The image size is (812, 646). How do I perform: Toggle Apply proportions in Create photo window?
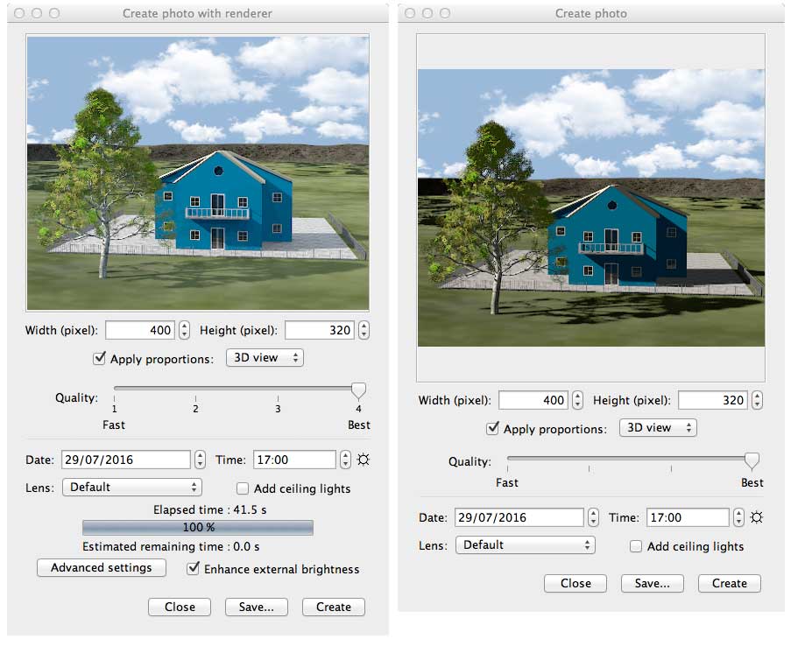[492, 429]
